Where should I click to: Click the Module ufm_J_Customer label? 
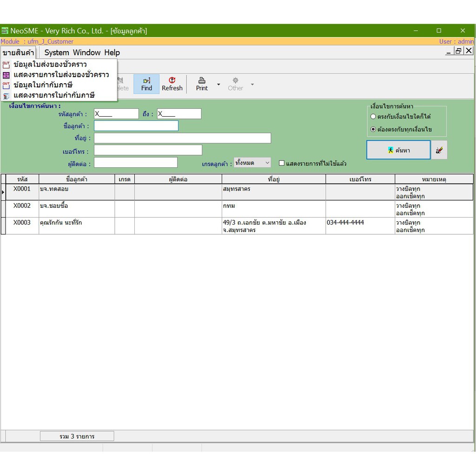[x=37, y=41]
